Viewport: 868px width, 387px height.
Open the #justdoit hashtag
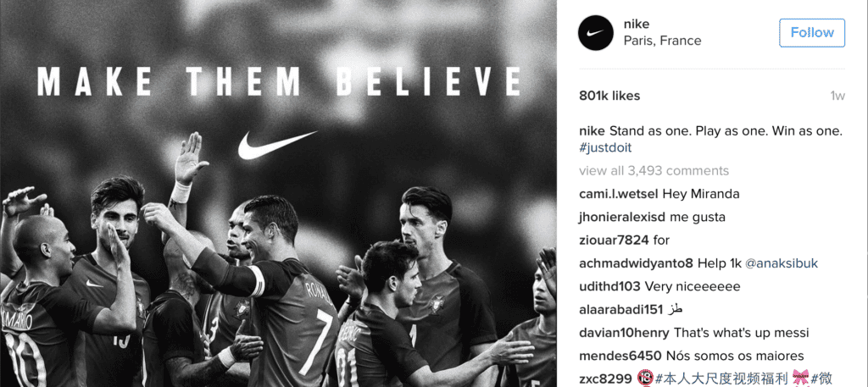pyautogui.click(x=605, y=148)
